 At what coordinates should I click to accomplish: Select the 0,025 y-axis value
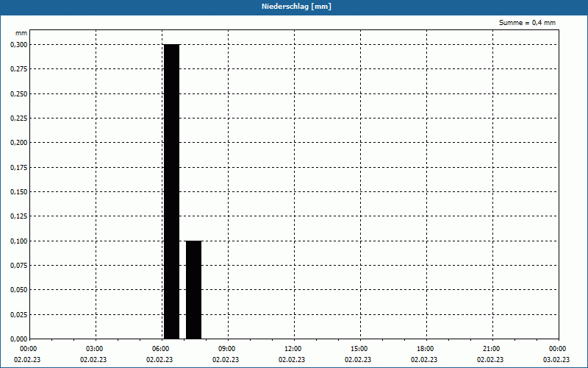pyautogui.click(x=18, y=315)
